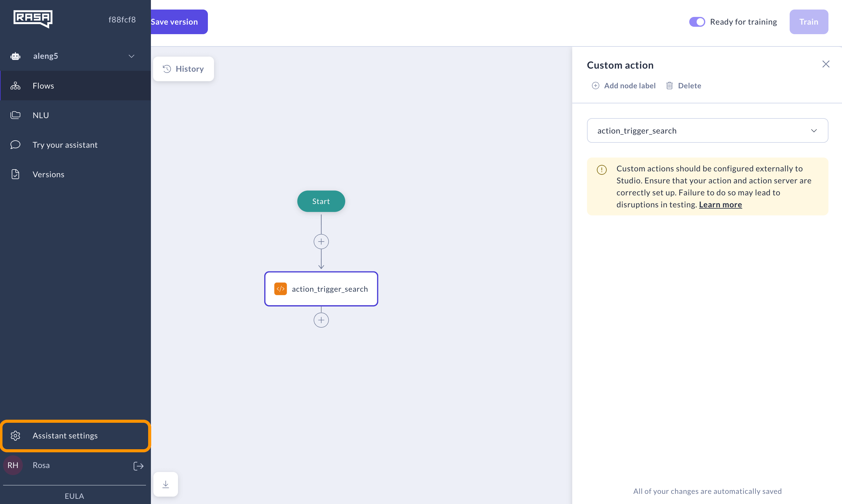Viewport: 842px width, 504px height.
Task: Click the Assistant settings gear icon
Action: pos(15,436)
